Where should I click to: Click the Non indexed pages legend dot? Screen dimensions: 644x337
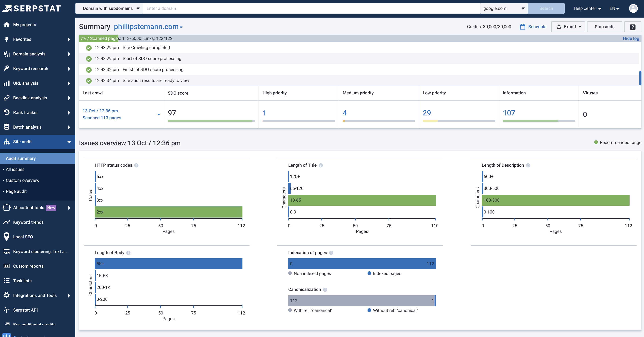290,273
